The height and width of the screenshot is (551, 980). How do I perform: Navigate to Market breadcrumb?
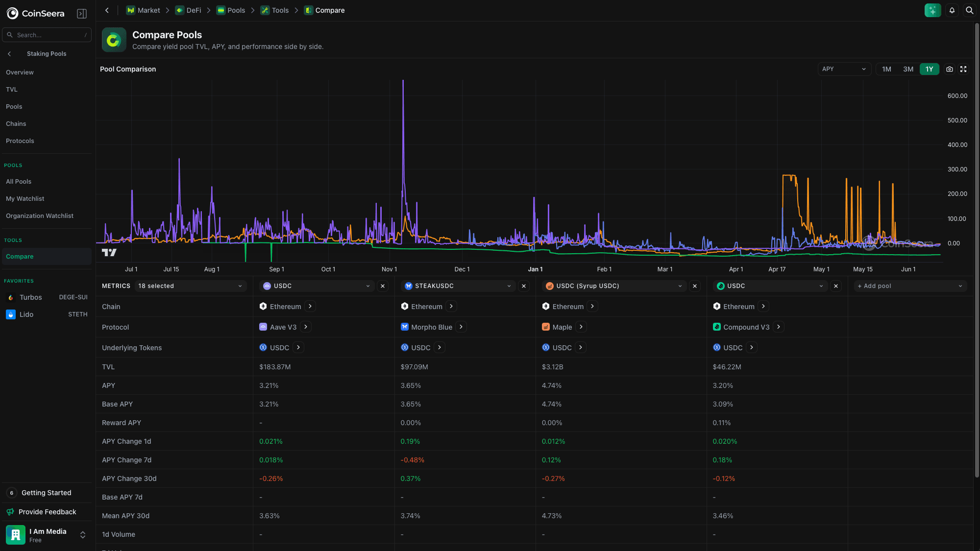[143, 10]
